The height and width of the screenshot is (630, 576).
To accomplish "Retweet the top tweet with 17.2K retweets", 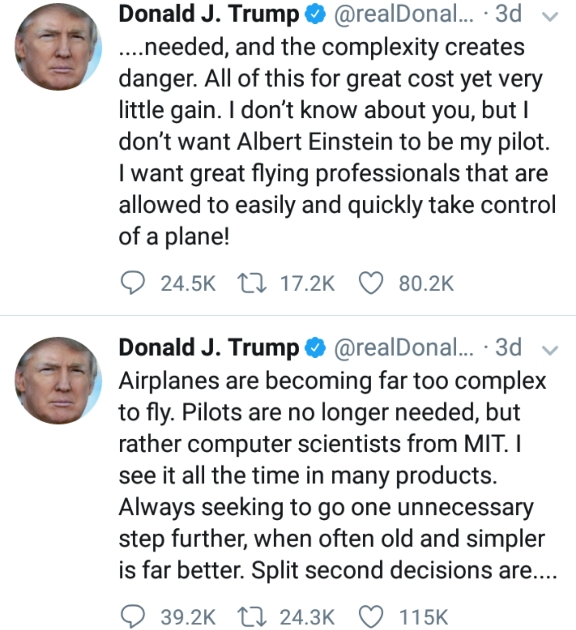I will 251,283.
